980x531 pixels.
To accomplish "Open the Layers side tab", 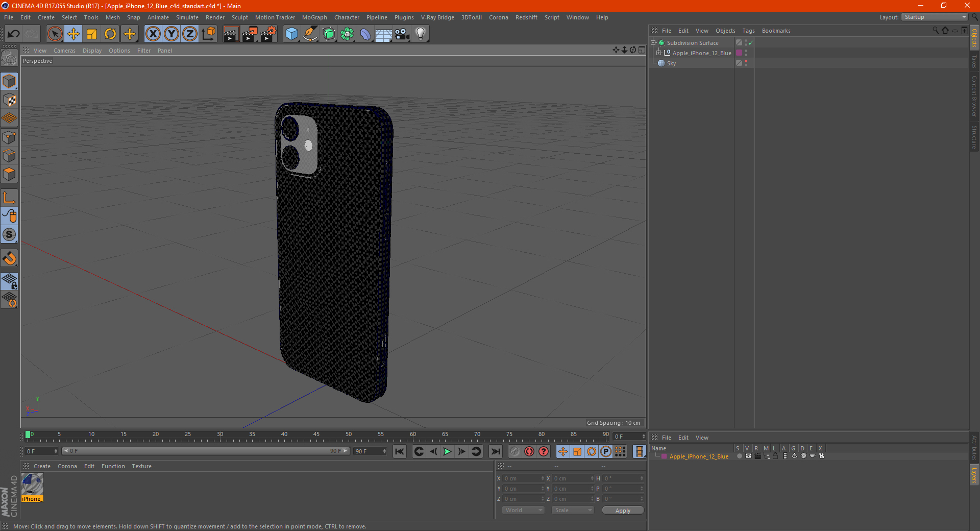I will pyautogui.click(x=974, y=475).
